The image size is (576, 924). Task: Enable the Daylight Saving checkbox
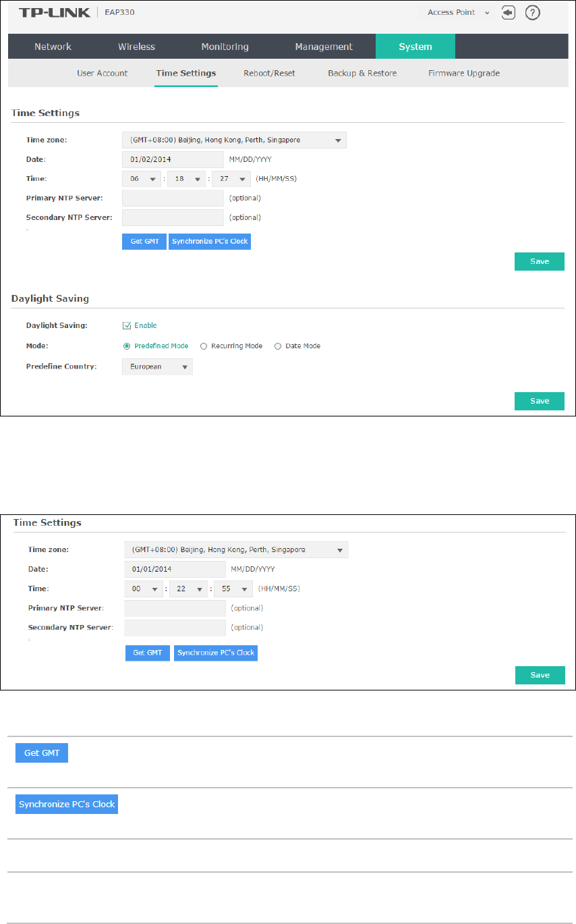click(126, 325)
